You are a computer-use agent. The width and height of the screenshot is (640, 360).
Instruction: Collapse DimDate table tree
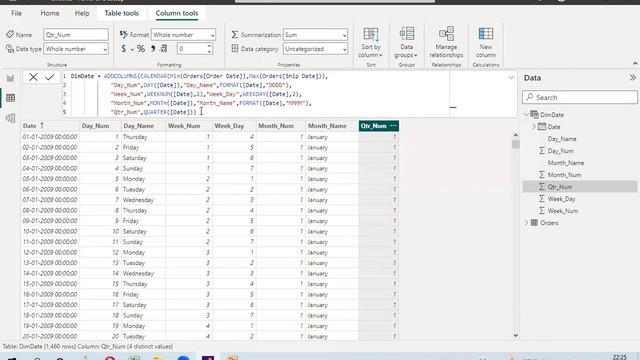point(526,115)
